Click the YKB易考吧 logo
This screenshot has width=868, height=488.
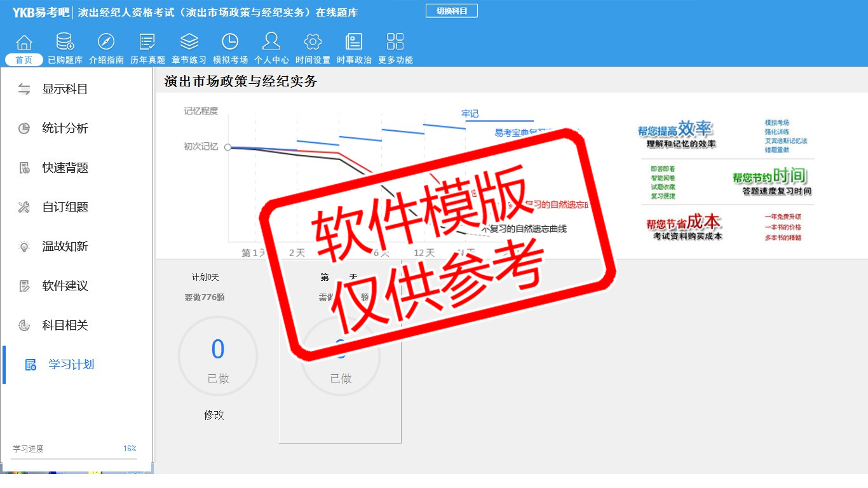(x=41, y=12)
